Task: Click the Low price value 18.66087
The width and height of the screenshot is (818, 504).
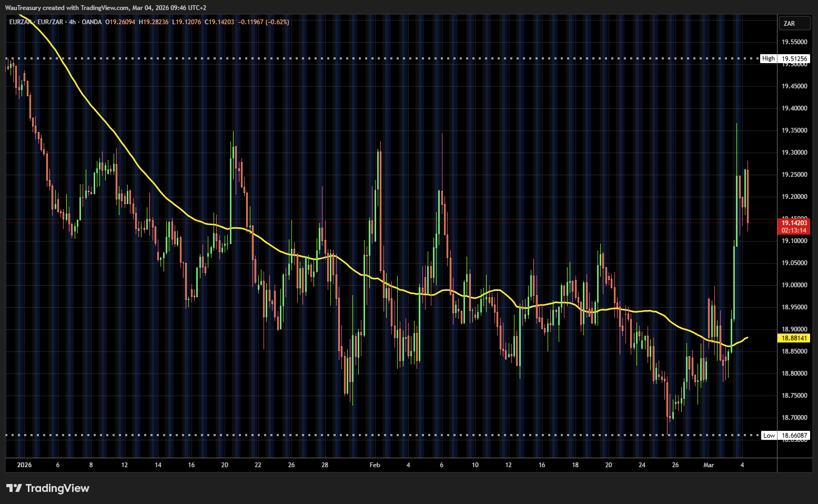Action: tap(794, 435)
